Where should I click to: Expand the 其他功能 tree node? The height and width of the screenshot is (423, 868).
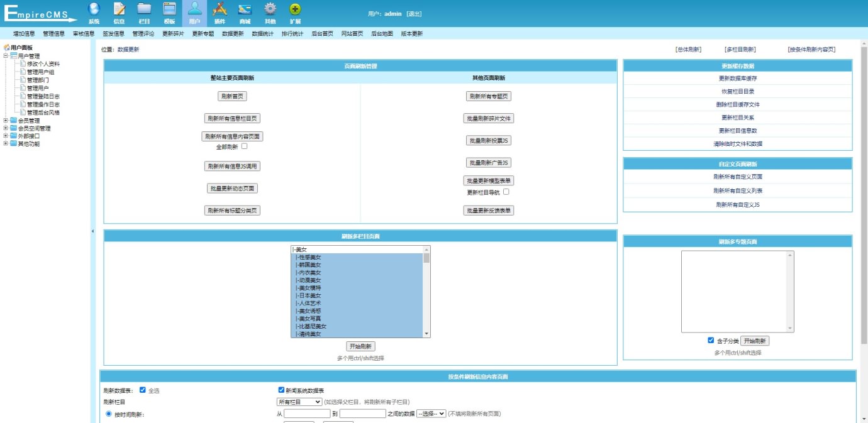6,143
